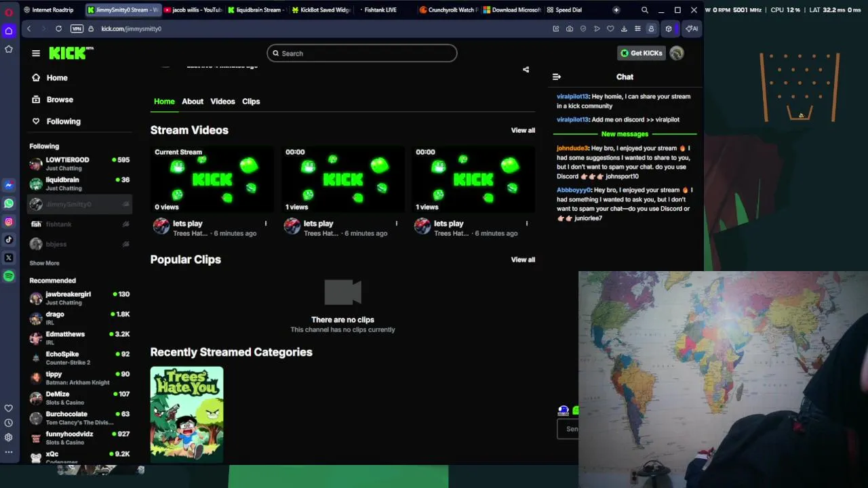View all Popular Clips
The width and height of the screenshot is (868, 488).
click(x=523, y=260)
